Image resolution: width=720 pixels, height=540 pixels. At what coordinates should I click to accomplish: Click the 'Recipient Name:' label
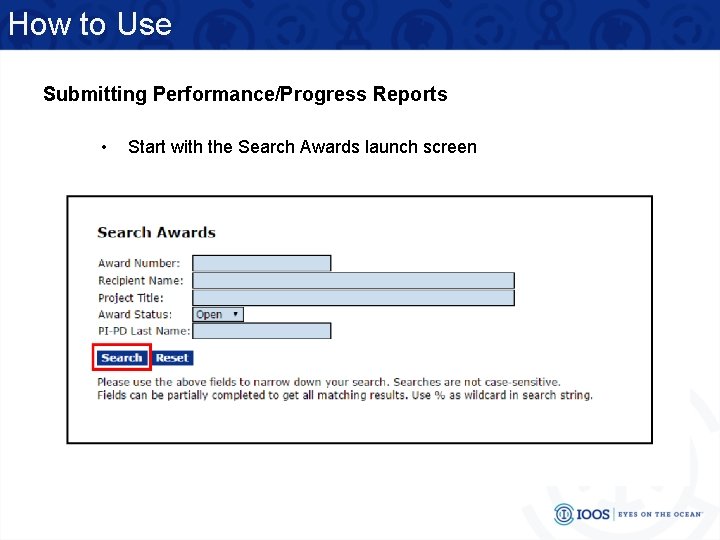click(x=141, y=281)
